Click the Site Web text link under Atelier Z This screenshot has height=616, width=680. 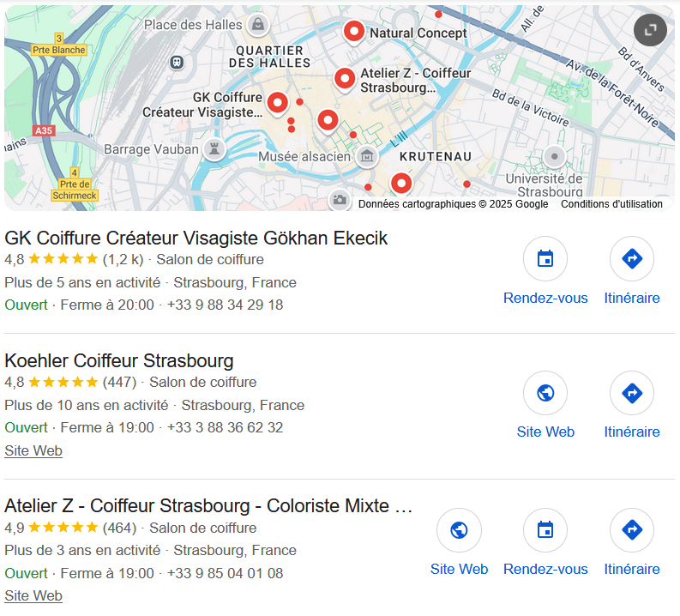[33, 595]
